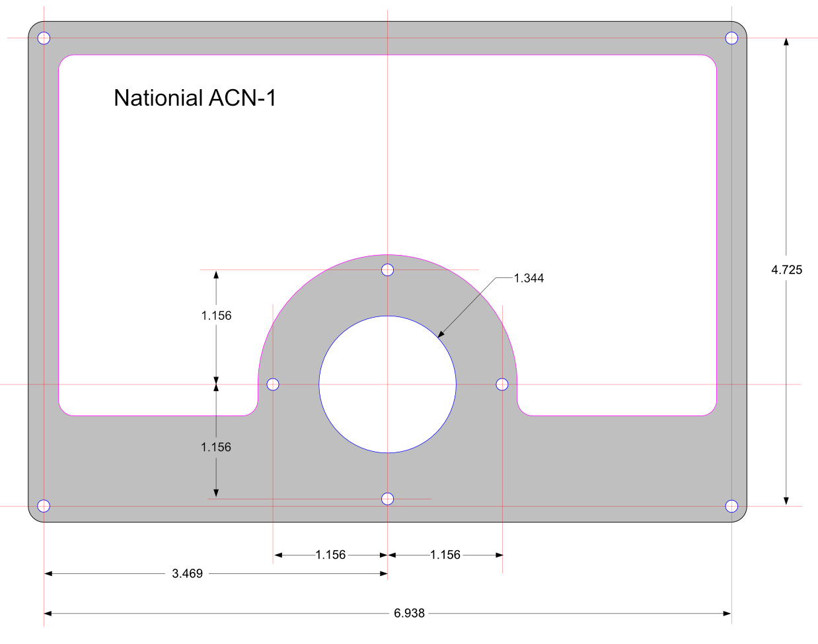Click the 1.344 leader arrowhead touching the circle
818x644 pixels.
441,334
